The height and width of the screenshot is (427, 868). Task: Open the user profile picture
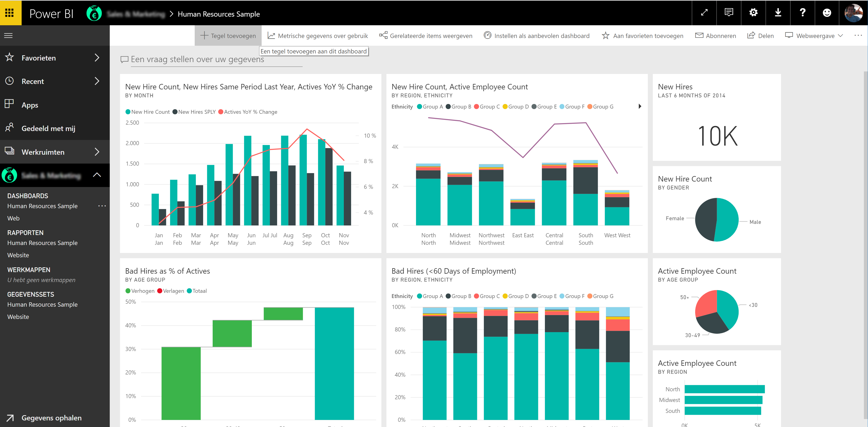coord(853,13)
